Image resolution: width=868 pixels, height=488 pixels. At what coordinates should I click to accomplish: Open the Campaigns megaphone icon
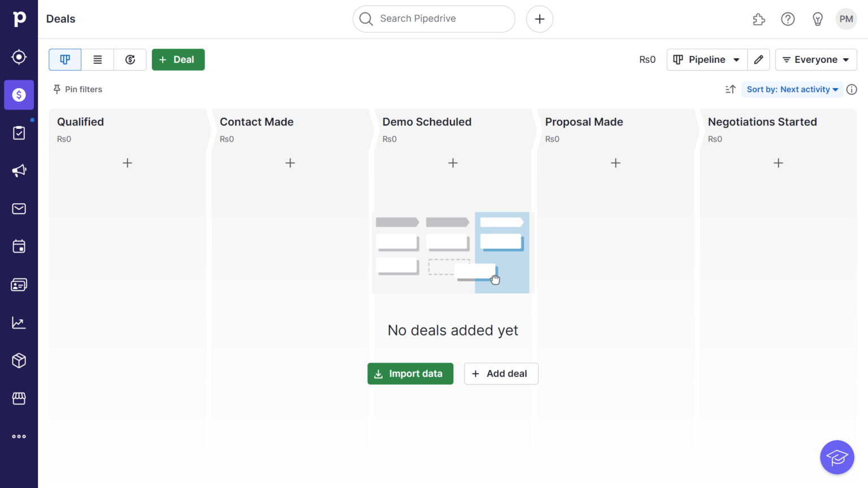(x=19, y=171)
